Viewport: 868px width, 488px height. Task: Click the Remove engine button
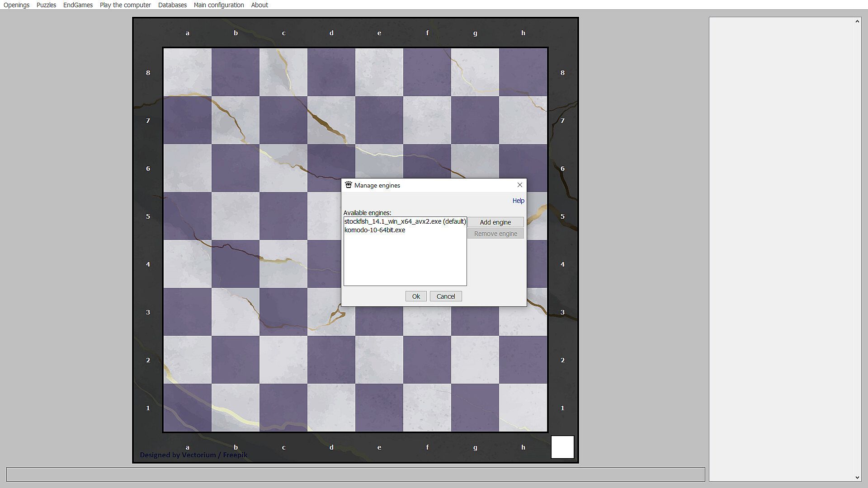pos(495,234)
